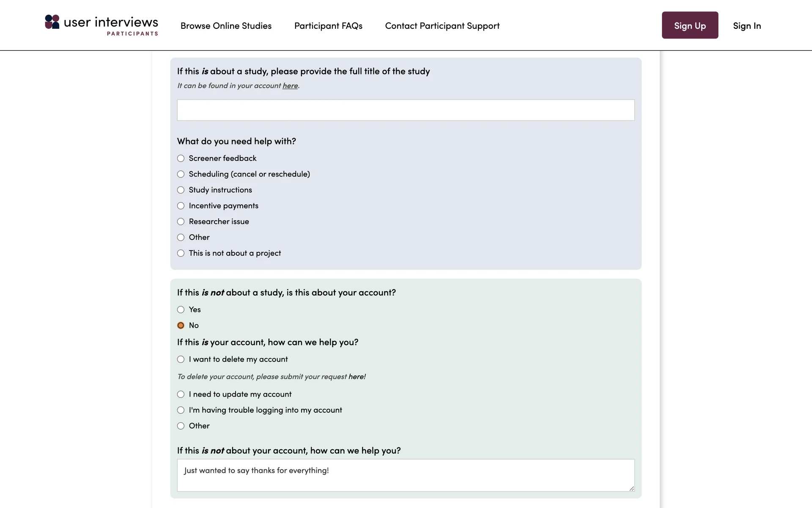
Task: Select Yes for account question
Action: [x=181, y=309]
